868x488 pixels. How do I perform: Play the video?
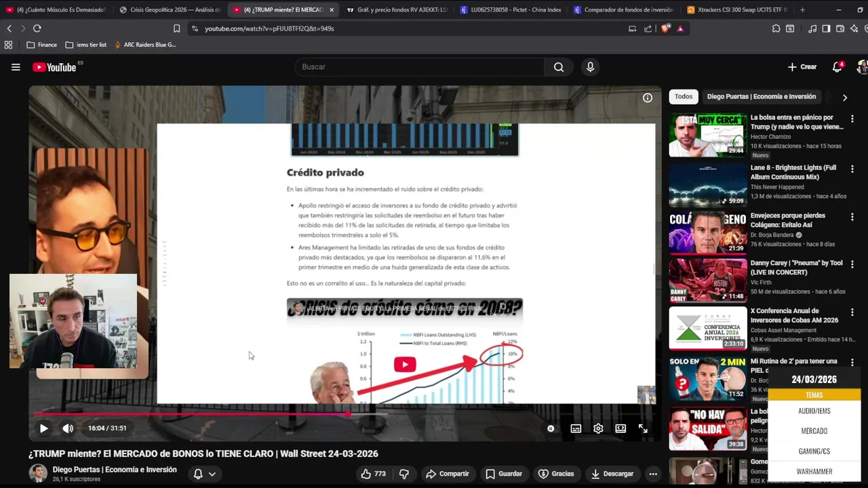43,428
